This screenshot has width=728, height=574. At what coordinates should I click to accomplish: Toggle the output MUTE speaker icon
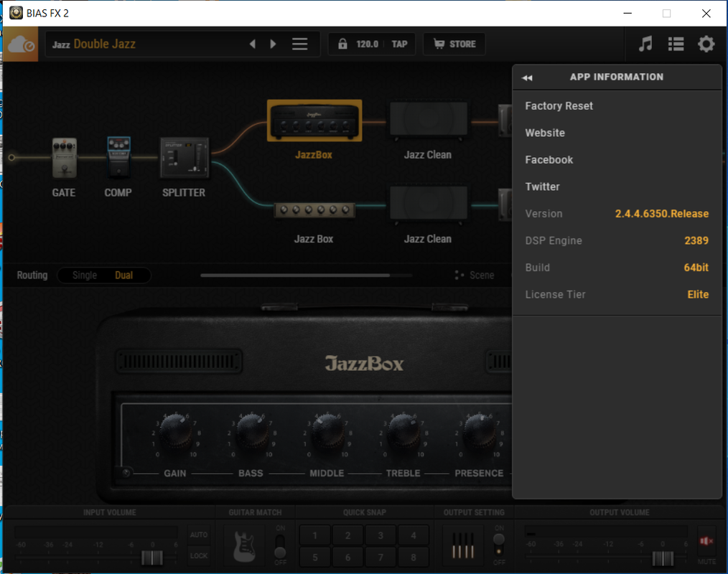tap(706, 541)
